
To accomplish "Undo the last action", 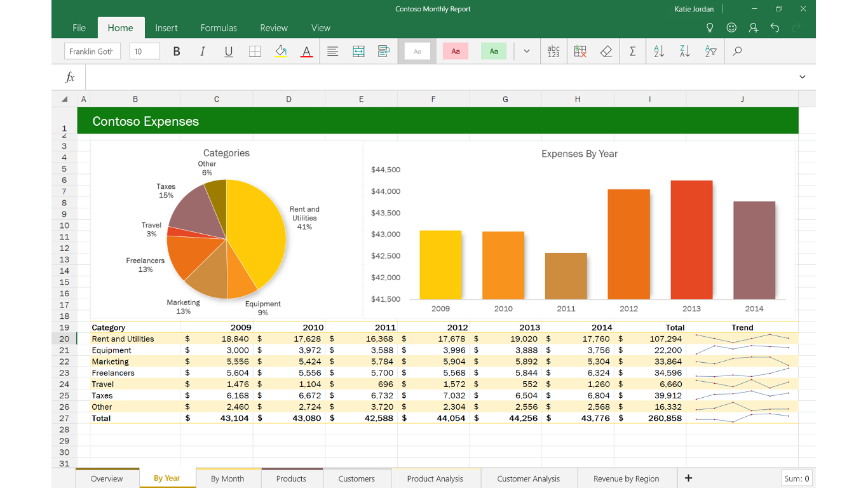I will coord(774,28).
